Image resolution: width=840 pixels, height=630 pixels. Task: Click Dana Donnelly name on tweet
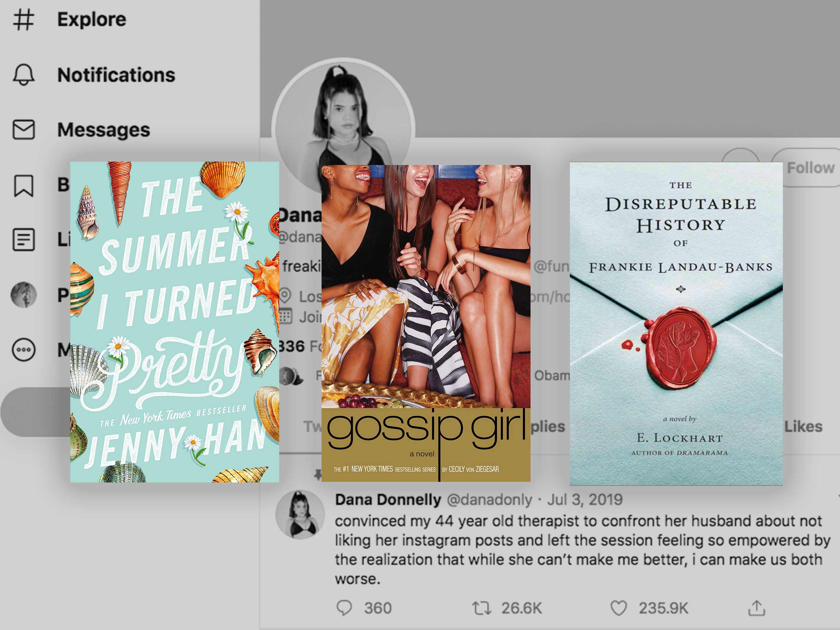coord(388,499)
